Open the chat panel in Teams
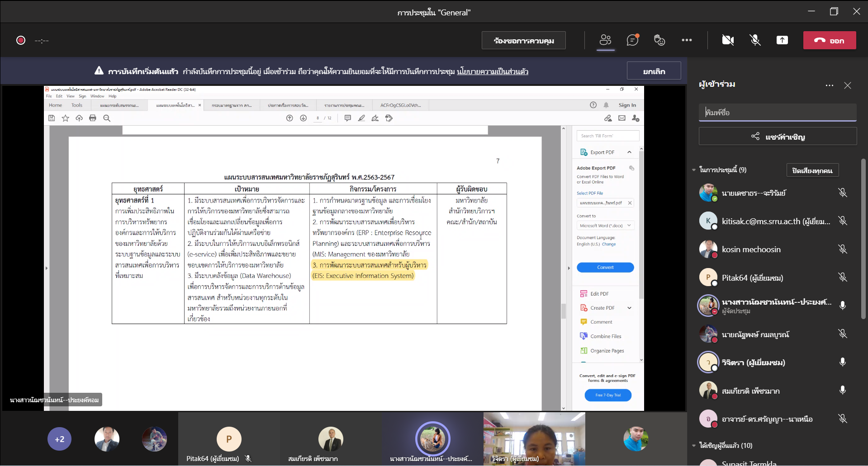This screenshot has width=868, height=466. [x=632, y=40]
